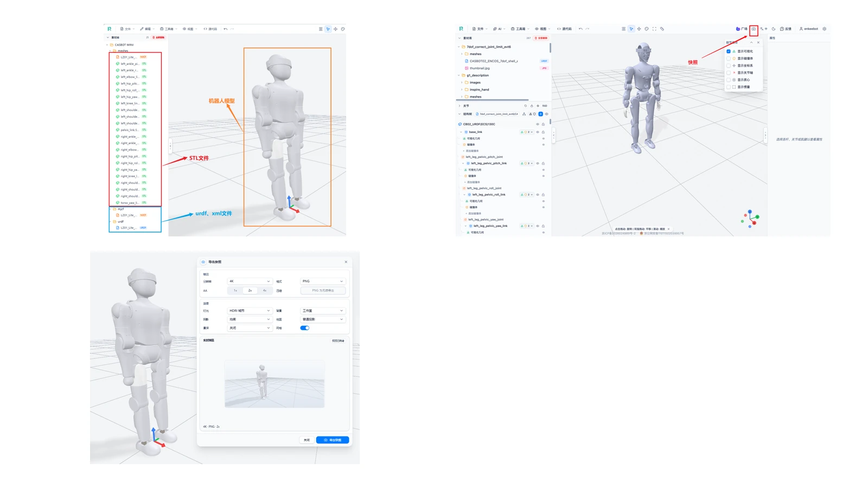This screenshot has width=868, height=488.
Task: Open the 景深 关闭 dropdown
Action: [x=250, y=328]
